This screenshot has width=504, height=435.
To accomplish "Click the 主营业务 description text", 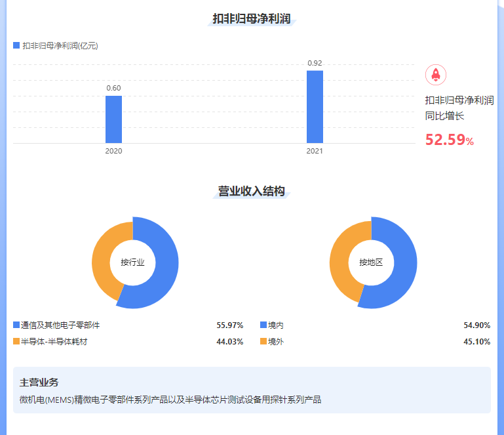I will pyautogui.click(x=170, y=399).
